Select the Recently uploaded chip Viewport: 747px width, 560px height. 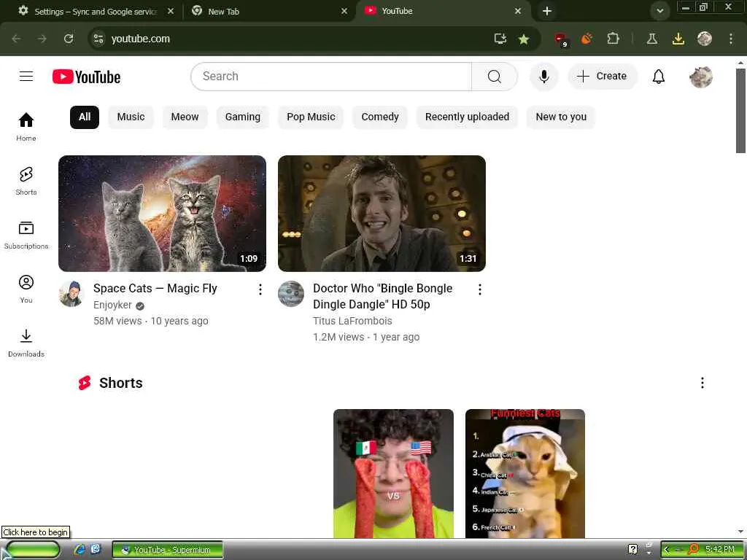(467, 117)
